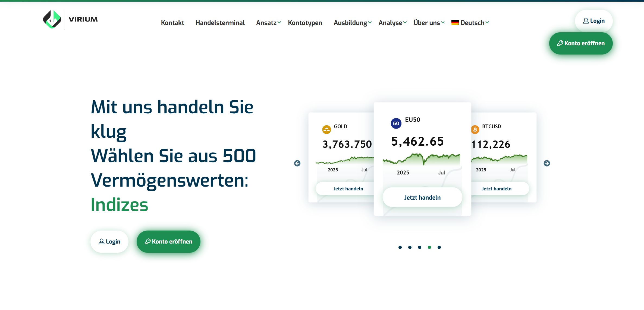Select the first carousel pagination dot
The width and height of the screenshot is (644, 310).
[400, 247]
